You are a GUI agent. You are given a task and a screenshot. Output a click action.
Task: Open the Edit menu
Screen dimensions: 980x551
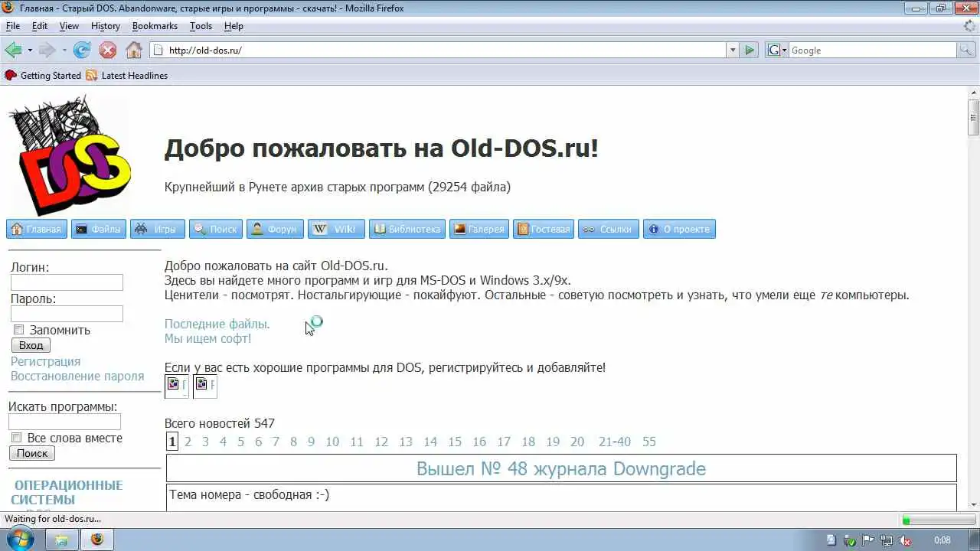[40, 26]
